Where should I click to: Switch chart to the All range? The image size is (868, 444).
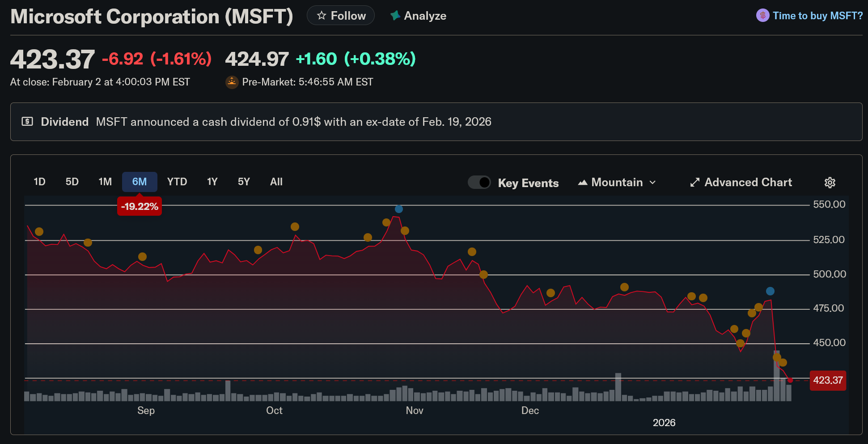276,182
